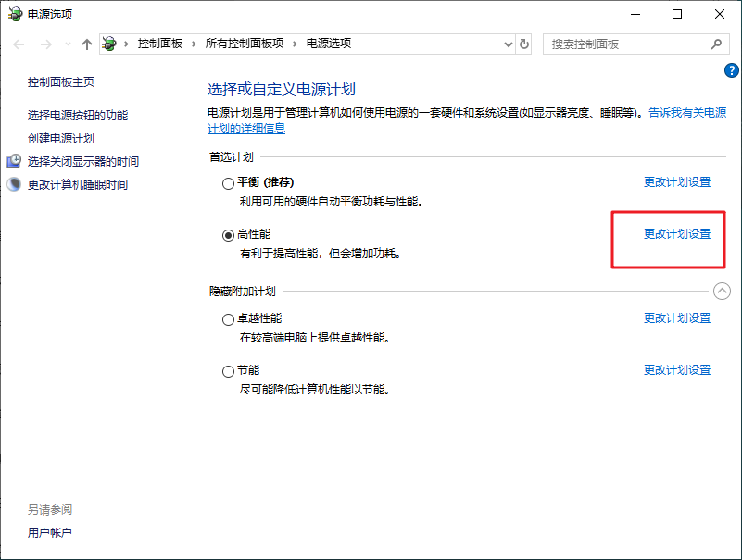The image size is (742, 560).
Task: Refresh the Power Options page
Action: [524, 44]
